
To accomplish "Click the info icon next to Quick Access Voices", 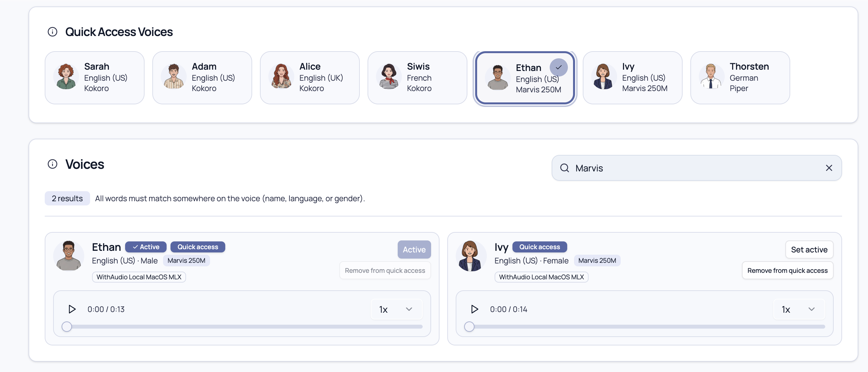I will pyautogui.click(x=52, y=32).
